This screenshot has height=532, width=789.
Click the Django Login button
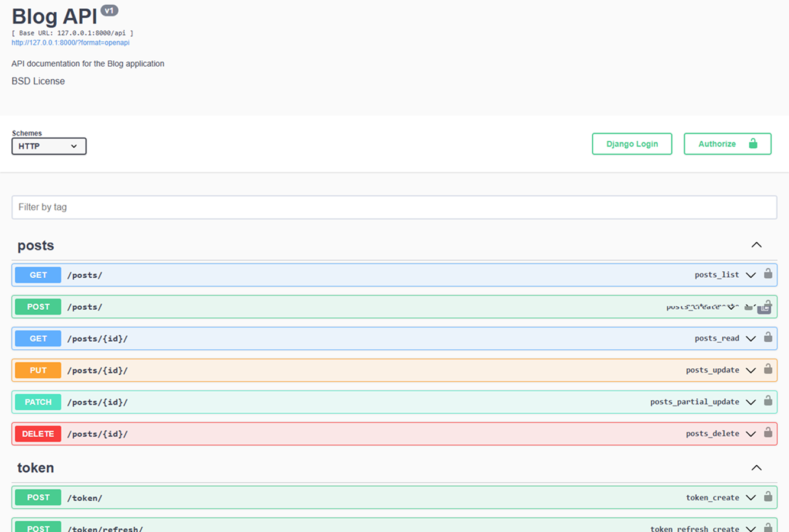tap(631, 144)
